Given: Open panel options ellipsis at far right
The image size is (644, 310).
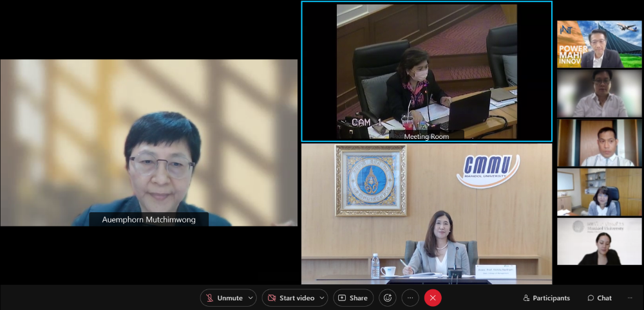Looking at the screenshot, I should point(629,298).
